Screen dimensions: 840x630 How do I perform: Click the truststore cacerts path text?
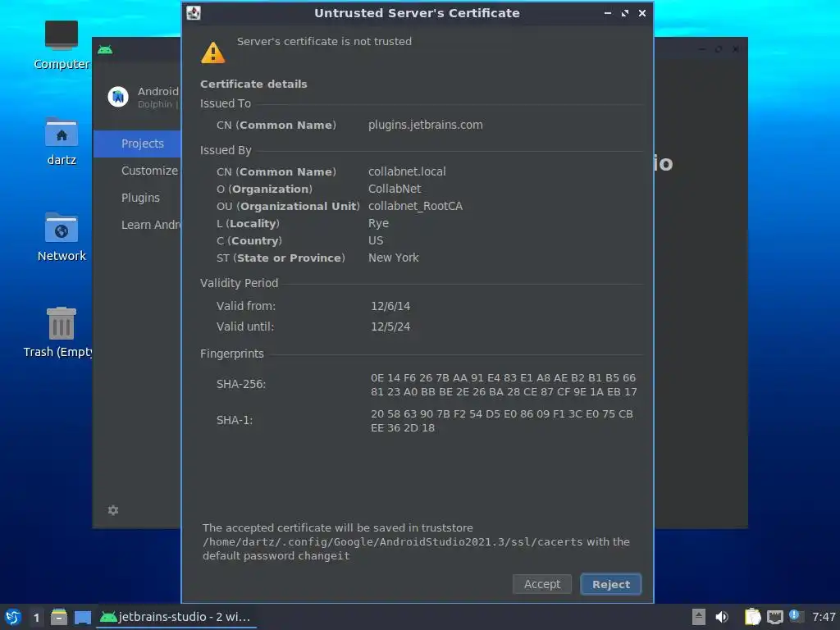point(393,541)
